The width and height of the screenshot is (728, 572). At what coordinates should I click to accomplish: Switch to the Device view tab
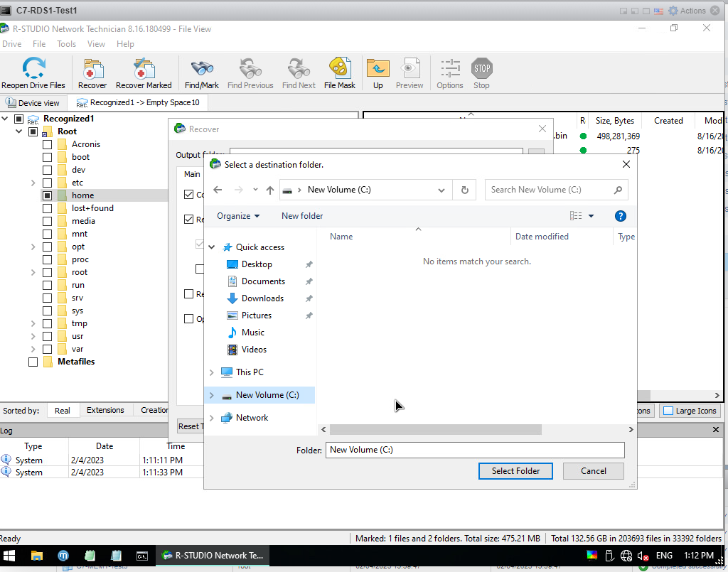(x=33, y=103)
